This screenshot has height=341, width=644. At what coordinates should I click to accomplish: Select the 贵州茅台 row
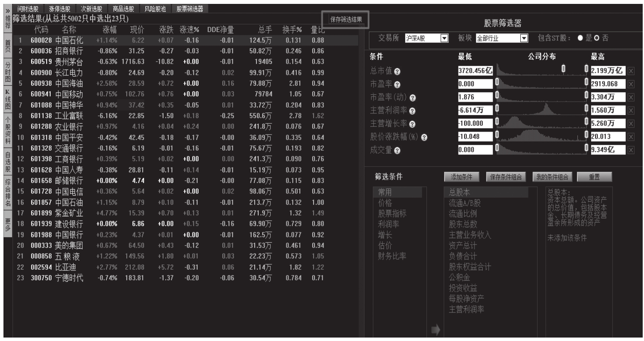[186, 61]
